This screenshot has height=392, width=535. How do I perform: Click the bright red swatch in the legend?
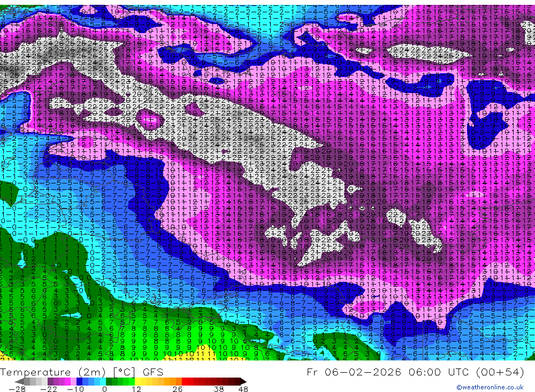tap(185, 382)
